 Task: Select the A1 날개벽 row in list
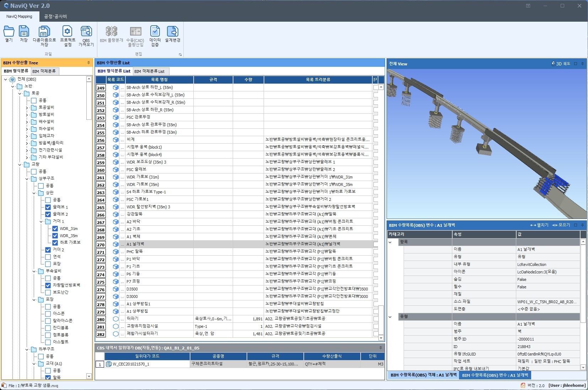point(135,244)
